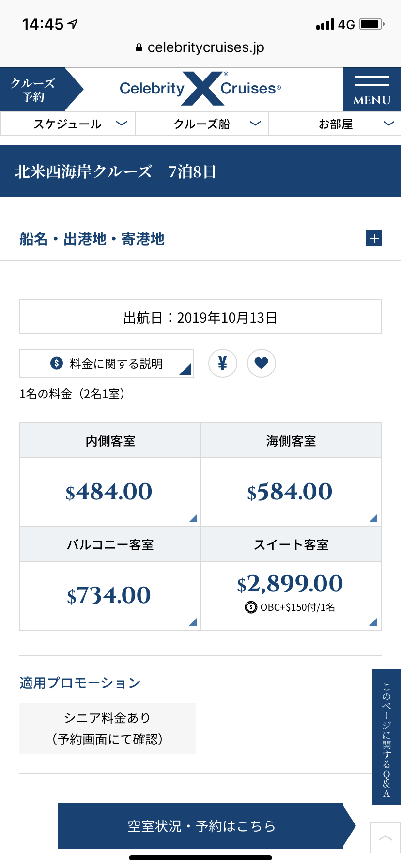The height and width of the screenshot is (868, 401).
Task: Tap the Celebrity Cruises X logo
Action: (200, 88)
